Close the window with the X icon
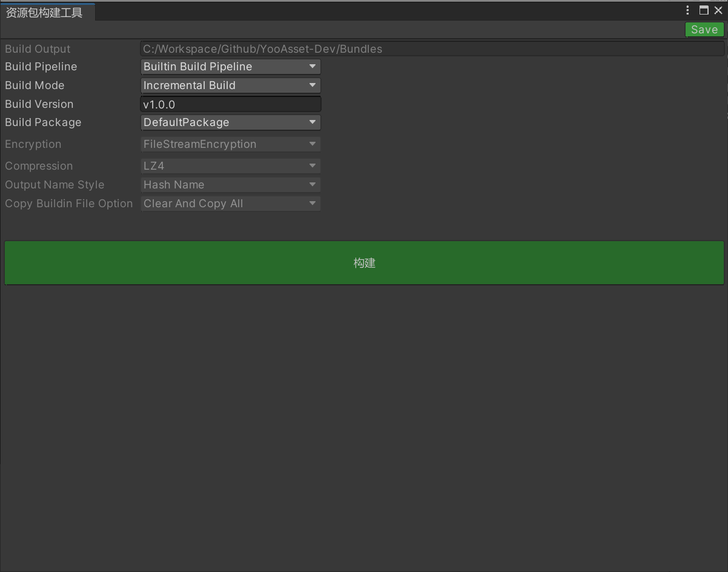Image resolution: width=728 pixels, height=572 pixels. tap(718, 10)
